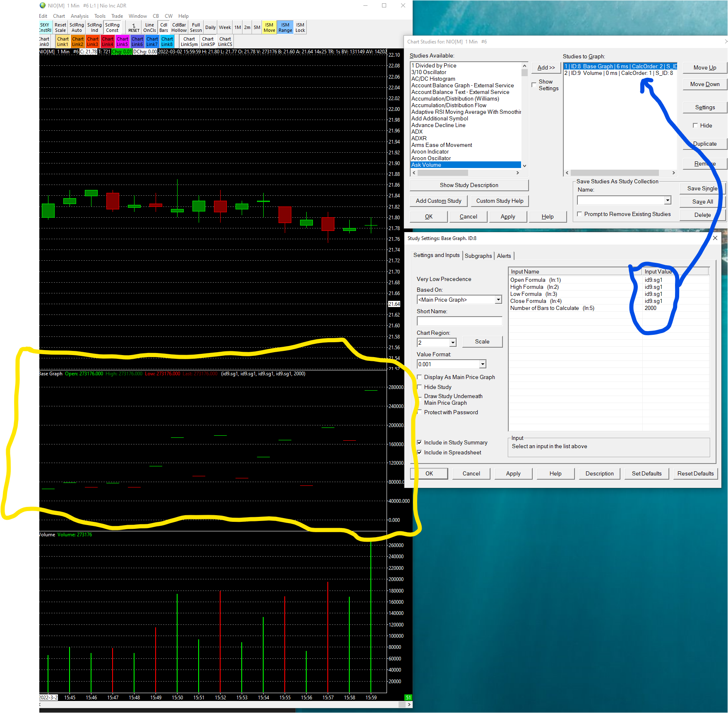Enable Display As Main Price Graph
This screenshot has height=713, width=728.
click(x=419, y=377)
